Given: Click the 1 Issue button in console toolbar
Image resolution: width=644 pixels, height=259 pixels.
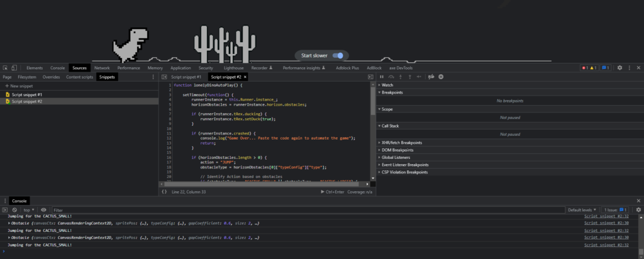Looking at the screenshot, I should pos(615,210).
